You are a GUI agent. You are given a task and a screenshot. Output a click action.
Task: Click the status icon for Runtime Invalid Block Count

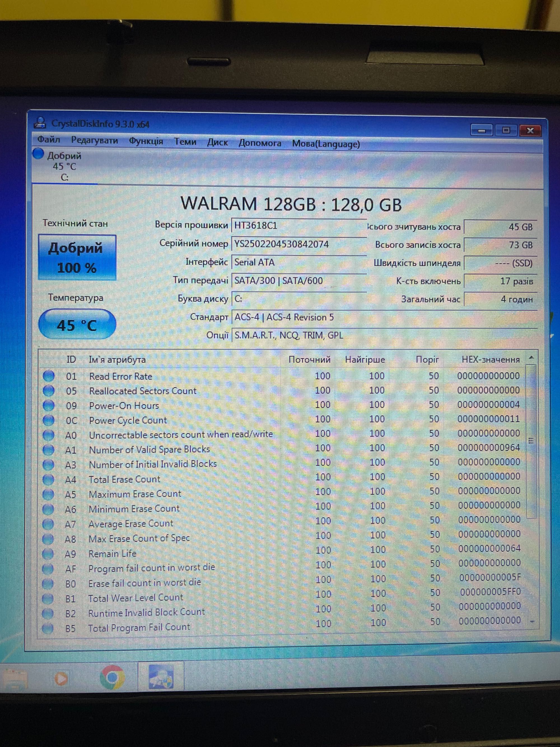pos(48,613)
